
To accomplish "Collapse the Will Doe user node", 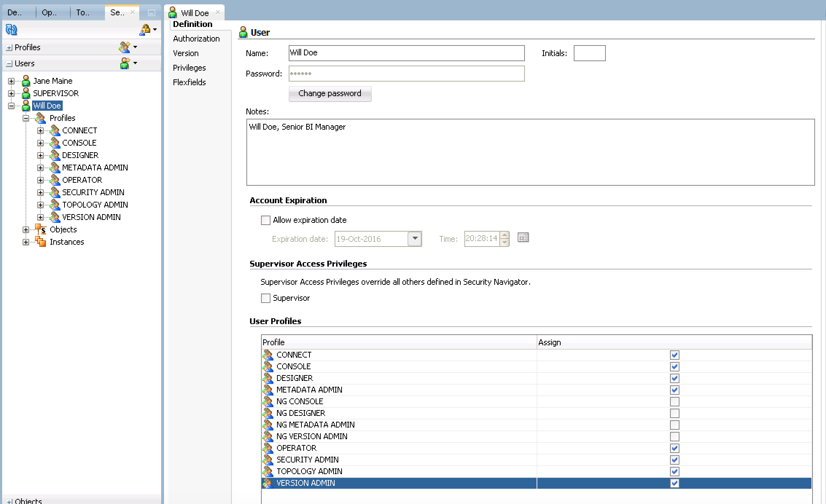I will point(11,106).
